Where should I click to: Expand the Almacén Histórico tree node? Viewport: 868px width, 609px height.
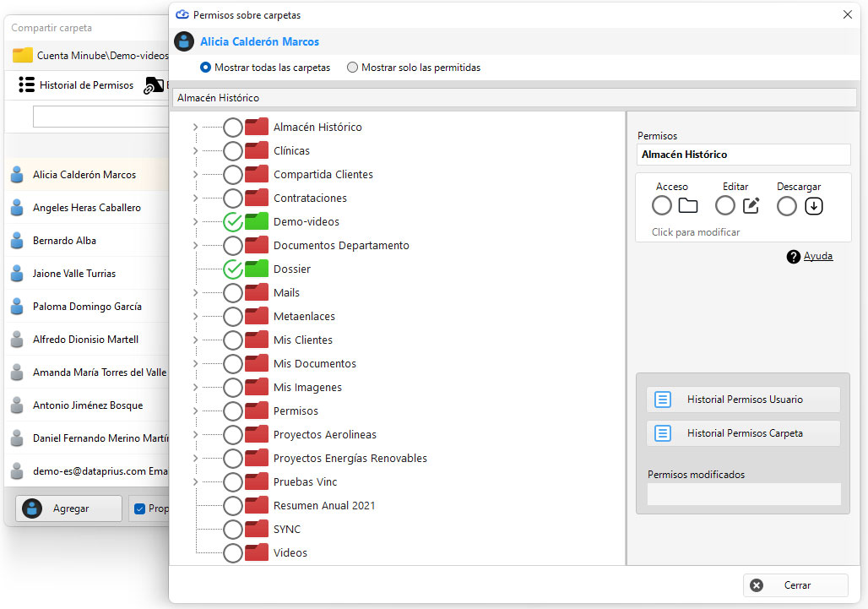coord(195,128)
